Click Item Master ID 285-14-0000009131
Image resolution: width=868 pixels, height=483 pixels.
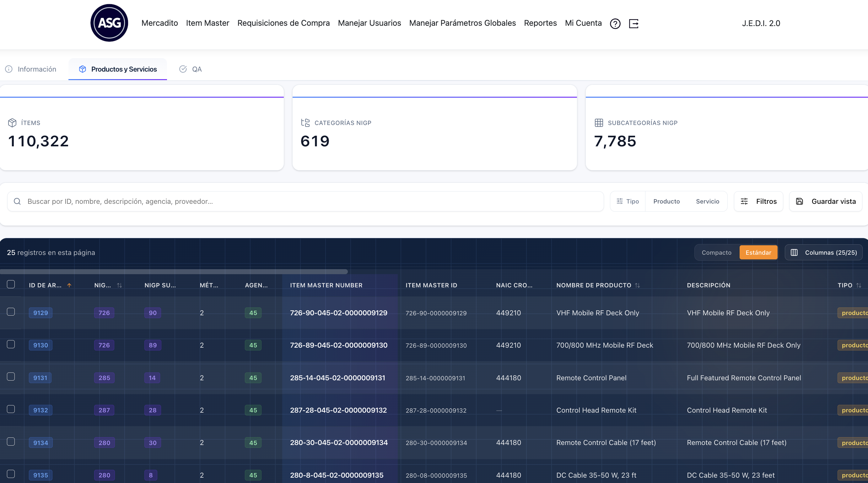(x=435, y=378)
